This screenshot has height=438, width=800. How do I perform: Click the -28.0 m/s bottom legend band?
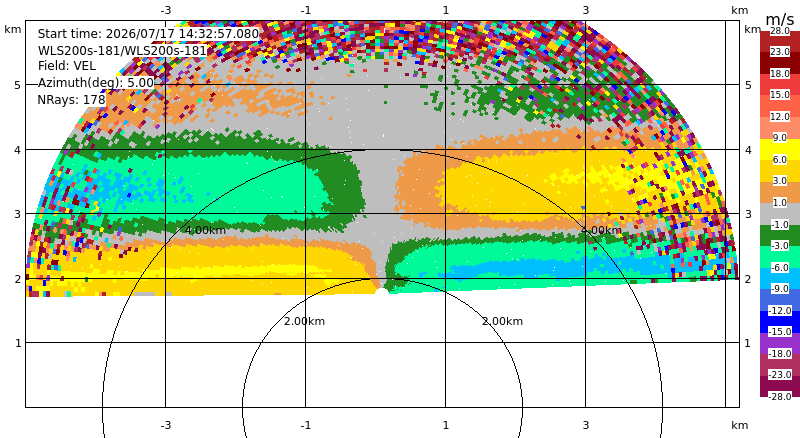pos(780,386)
